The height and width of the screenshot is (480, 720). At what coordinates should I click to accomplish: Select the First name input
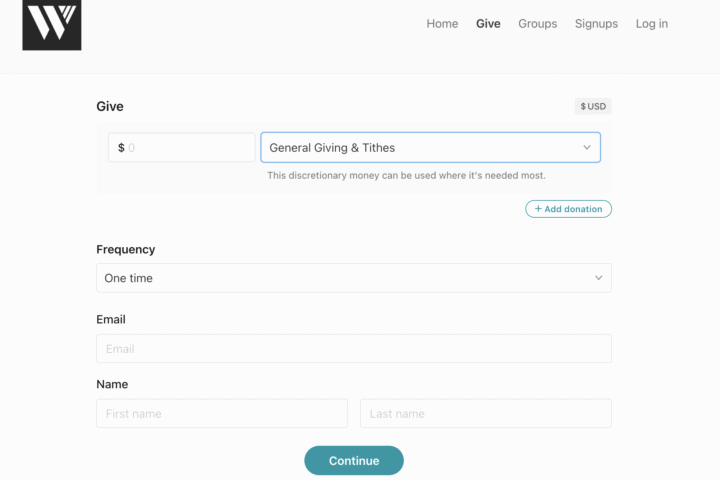tap(221, 414)
